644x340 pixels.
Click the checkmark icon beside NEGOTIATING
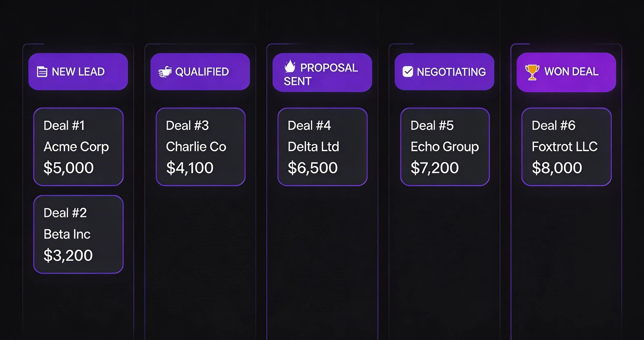(x=408, y=72)
